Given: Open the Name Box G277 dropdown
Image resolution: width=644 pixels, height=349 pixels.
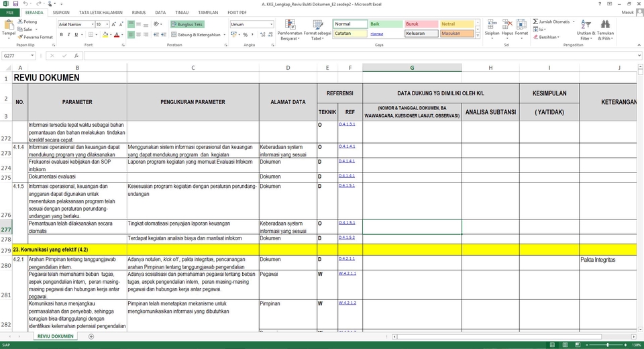Looking at the screenshot, I should point(32,56).
